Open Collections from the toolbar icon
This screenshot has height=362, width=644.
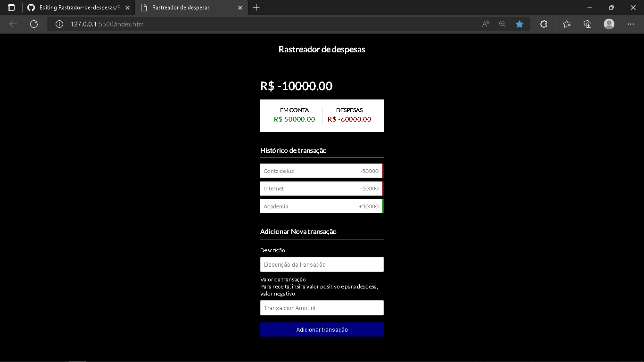tap(587, 24)
